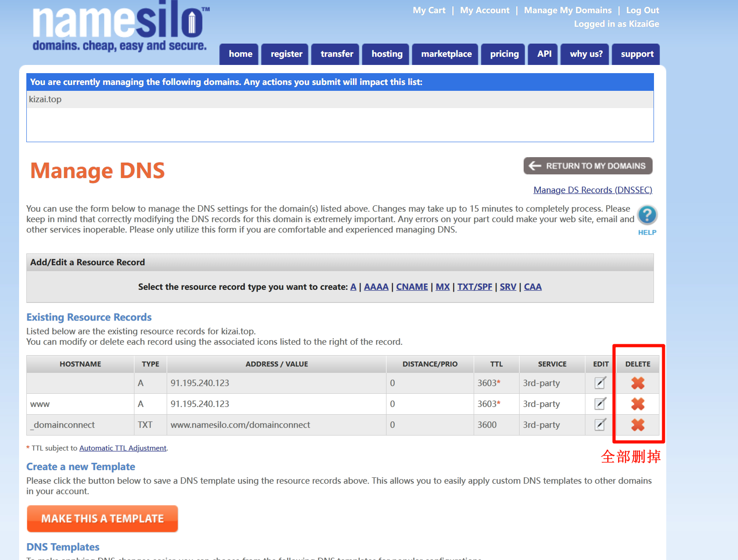Image resolution: width=738 pixels, height=560 pixels.
Task: Open the marketplace tab
Action: tap(446, 54)
